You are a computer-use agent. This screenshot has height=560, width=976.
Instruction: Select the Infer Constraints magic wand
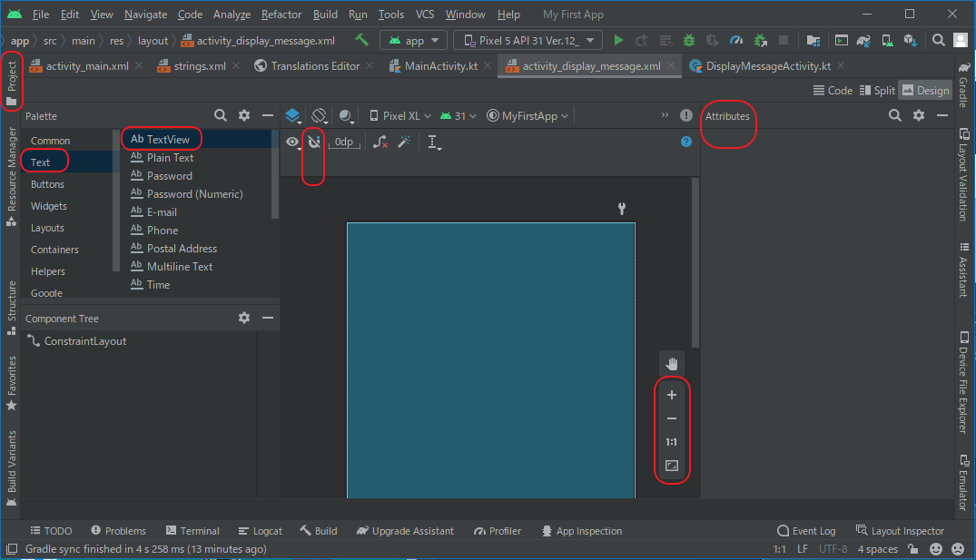coord(405,142)
